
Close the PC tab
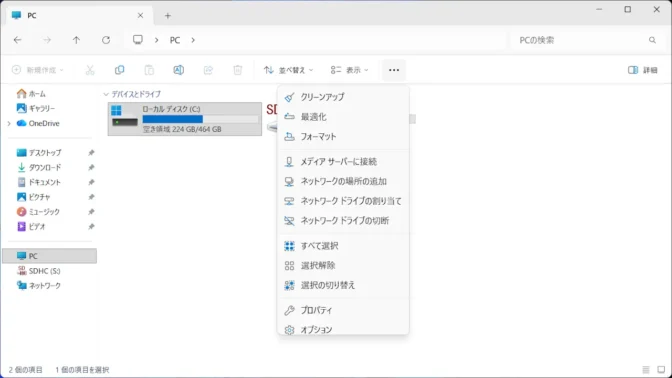click(140, 15)
